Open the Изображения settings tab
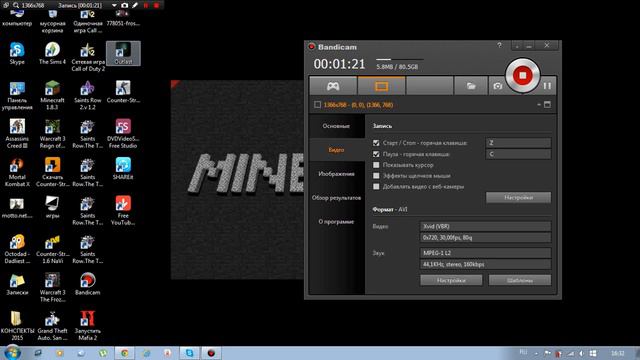640x360 pixels. click(x=336, y=174)
